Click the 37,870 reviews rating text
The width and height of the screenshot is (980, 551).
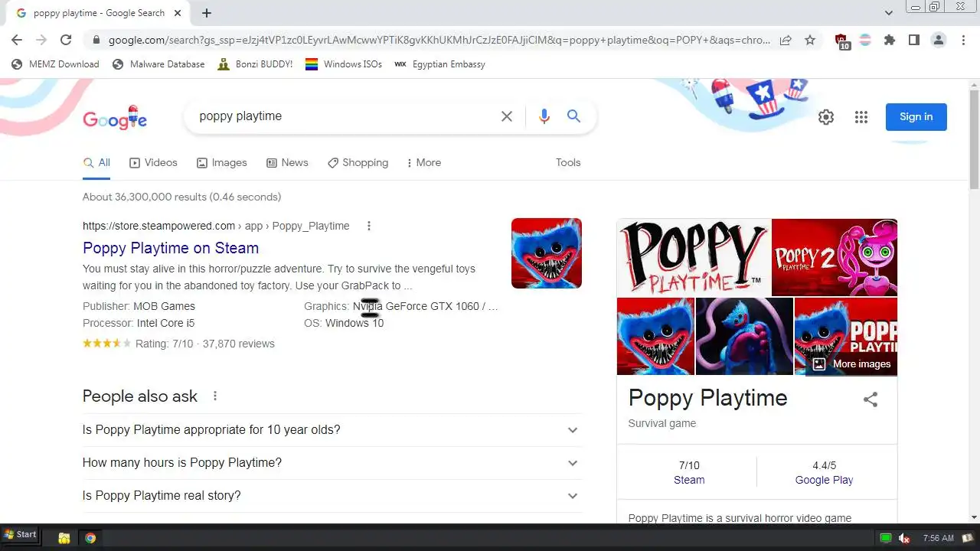pos(238,344)
